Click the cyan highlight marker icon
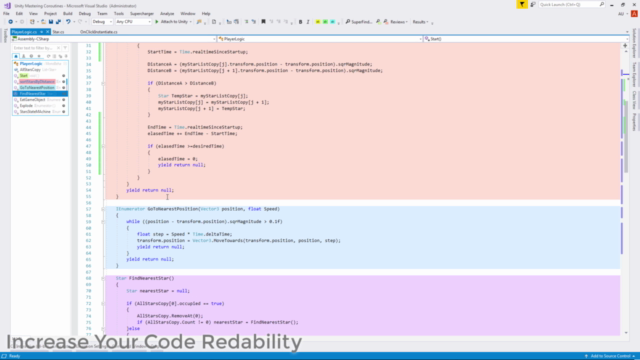The width and height of the screenshot is (640, 360). coord(332,22)
